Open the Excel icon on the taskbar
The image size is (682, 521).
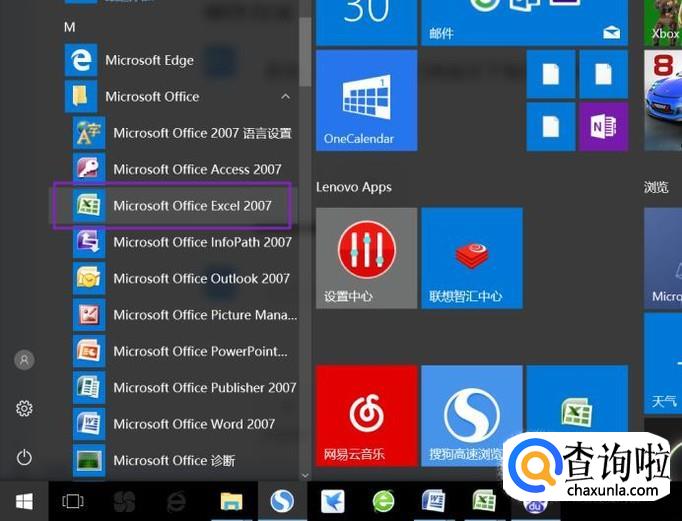pos(484,501)
